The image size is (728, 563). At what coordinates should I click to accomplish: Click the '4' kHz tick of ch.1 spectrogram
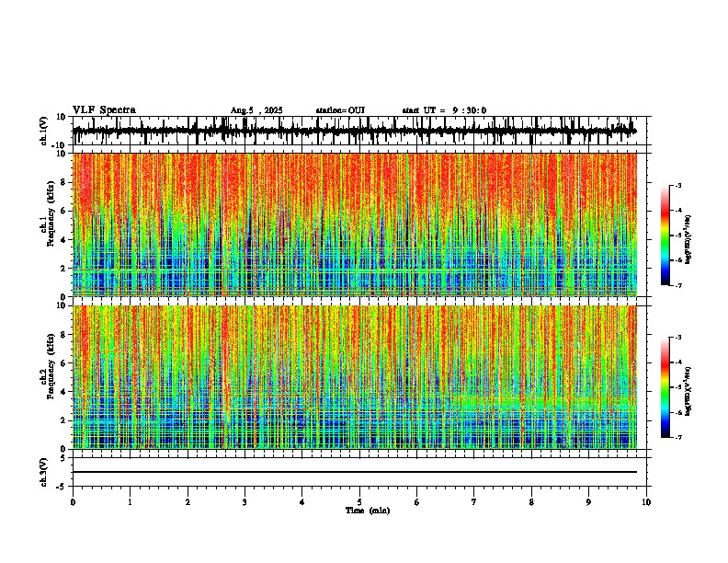point(64,240)
